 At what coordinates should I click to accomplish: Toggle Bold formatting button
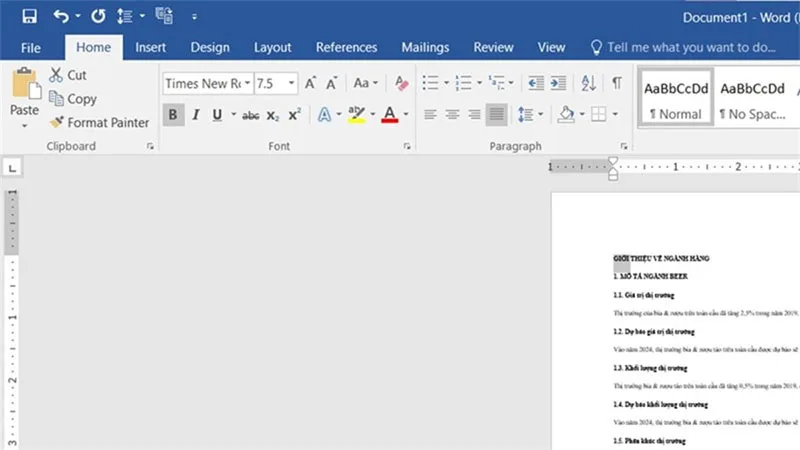tap(173, 115)
